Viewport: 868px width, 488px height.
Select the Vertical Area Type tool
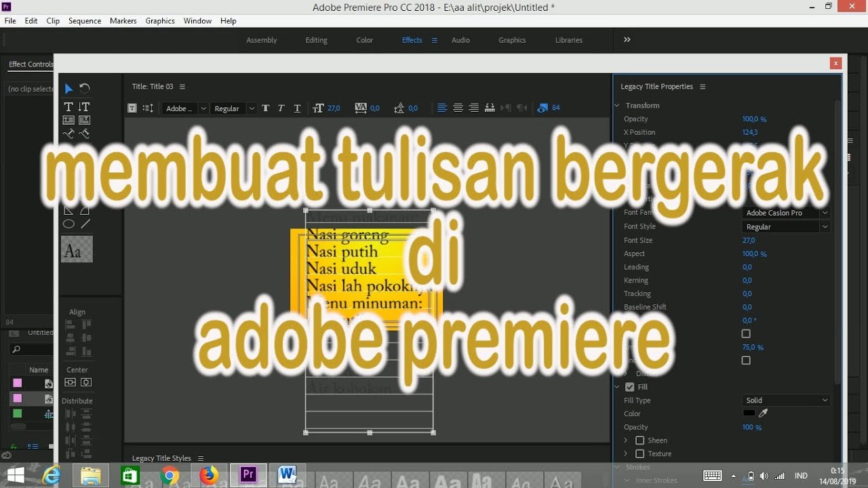[x=84, y=120]
